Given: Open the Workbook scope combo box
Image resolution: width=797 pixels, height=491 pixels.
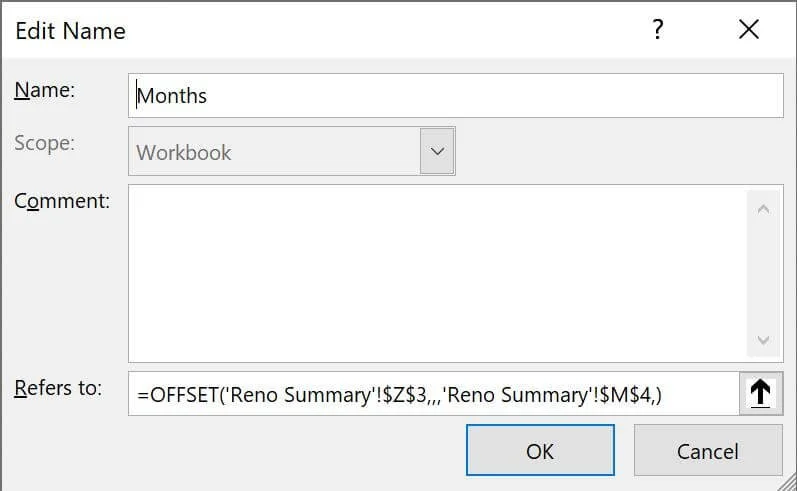Looking at the screenshot, I should pos(292,151).
